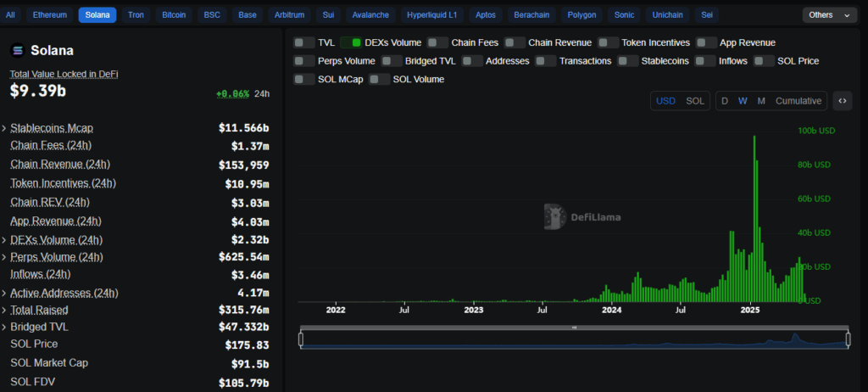Set chart denomination to SOL
This screenshot has height=392, width=868.
pos(695,101)
